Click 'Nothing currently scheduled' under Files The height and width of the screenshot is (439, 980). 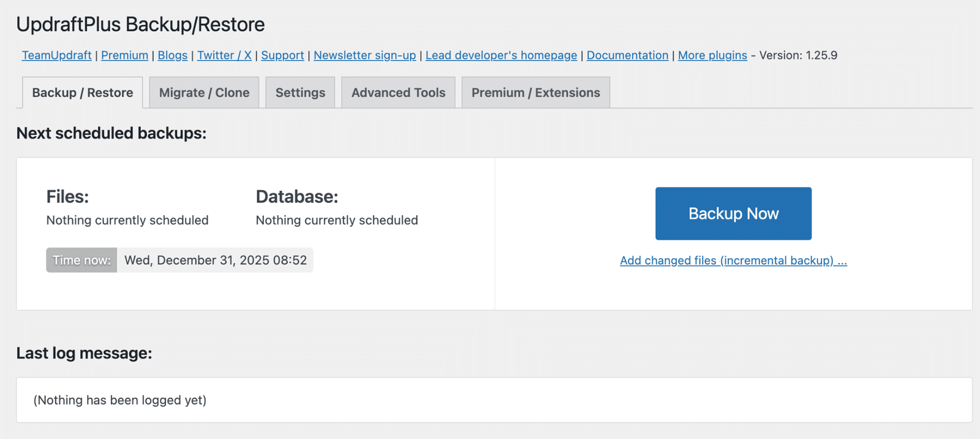point(127,220)
